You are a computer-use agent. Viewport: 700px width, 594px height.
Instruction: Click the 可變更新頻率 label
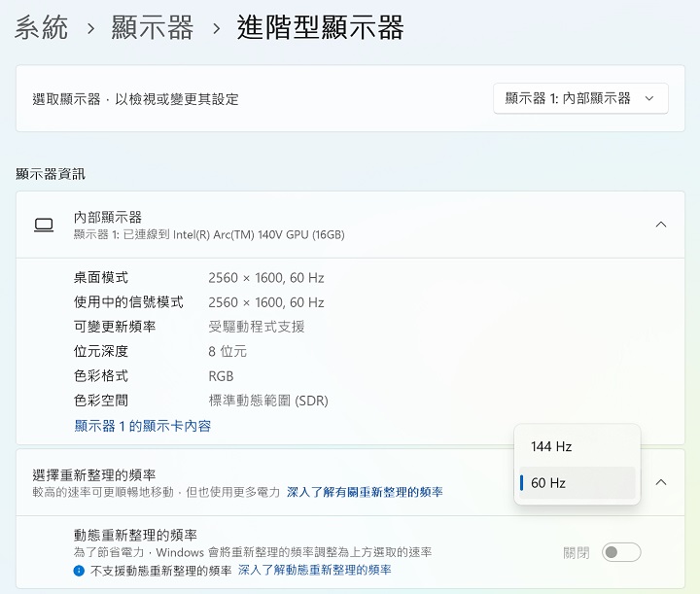(x=115, y=327)
